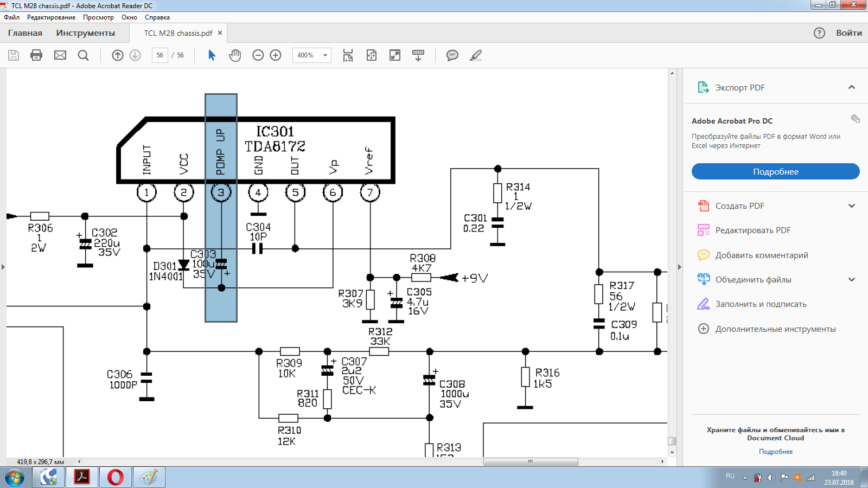Switch to the Инструменты tab

click(85, 33)
